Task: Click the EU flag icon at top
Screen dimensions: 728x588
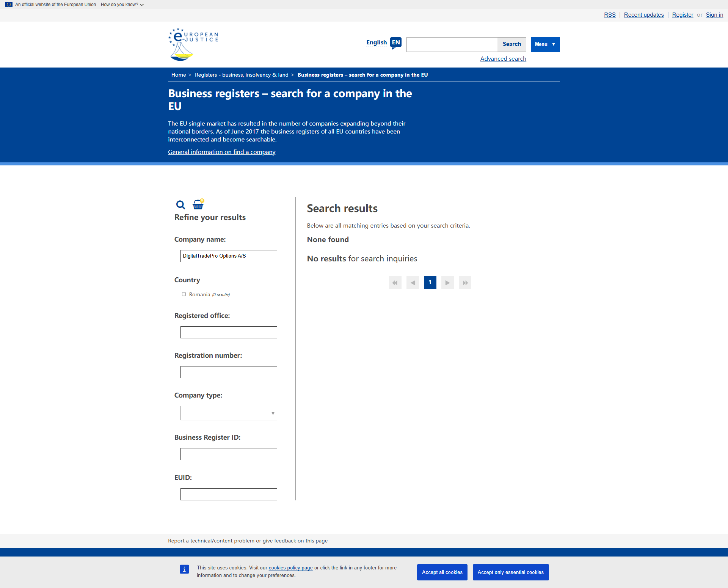Action: click(8, 5)
